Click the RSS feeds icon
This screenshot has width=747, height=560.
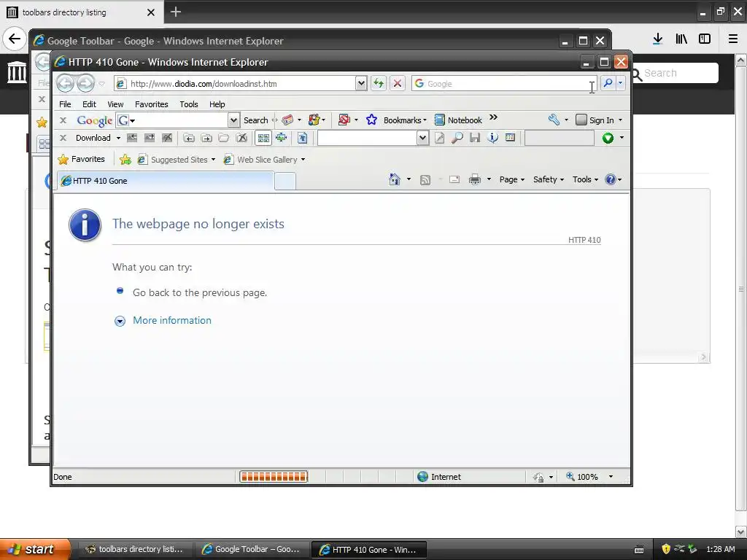[x=425, y=179]
